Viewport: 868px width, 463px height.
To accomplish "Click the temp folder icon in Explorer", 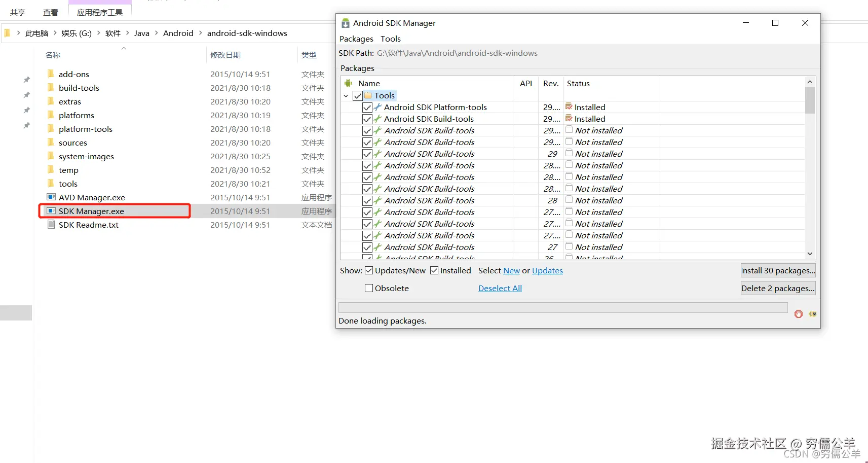I will pyautogui.click(x=51, y=169).
